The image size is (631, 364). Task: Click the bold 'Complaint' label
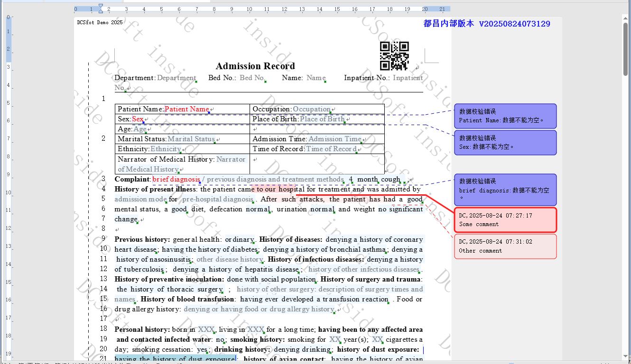pos(132,179)
